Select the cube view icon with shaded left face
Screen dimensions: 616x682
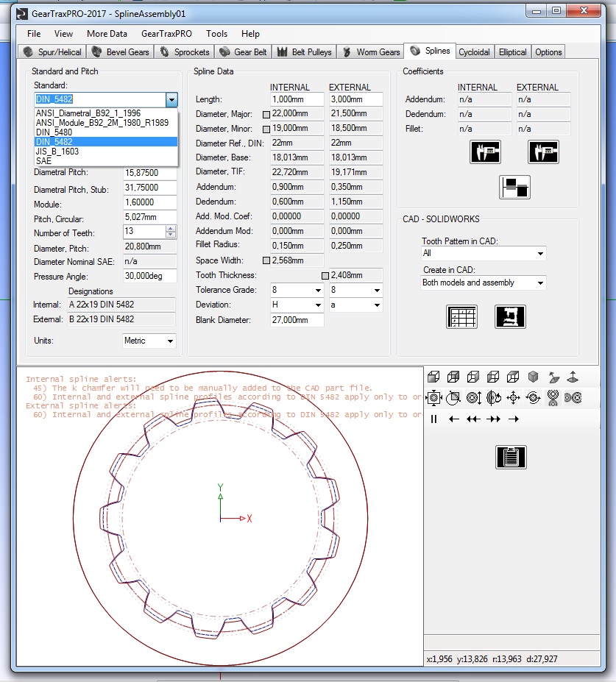(x=493, y=377)
